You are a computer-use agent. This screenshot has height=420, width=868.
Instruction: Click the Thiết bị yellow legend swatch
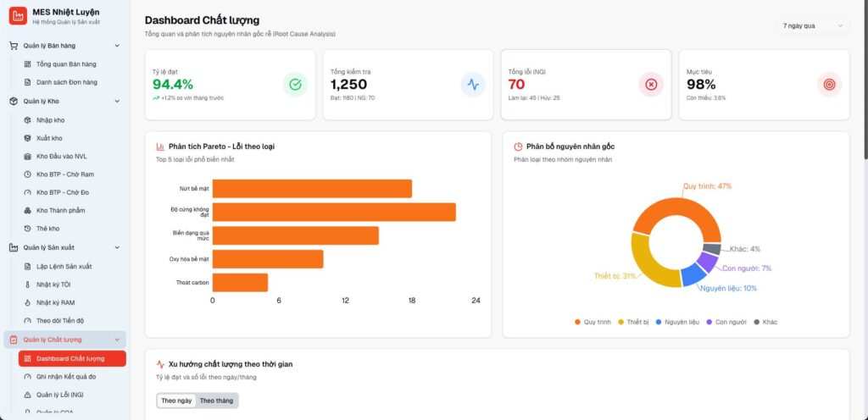(x=620, y=322)
